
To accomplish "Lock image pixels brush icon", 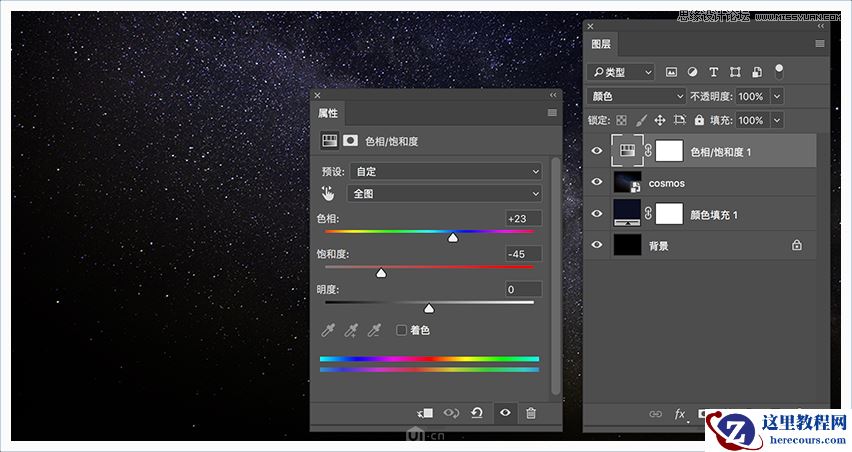I will (x=641, y=120).
